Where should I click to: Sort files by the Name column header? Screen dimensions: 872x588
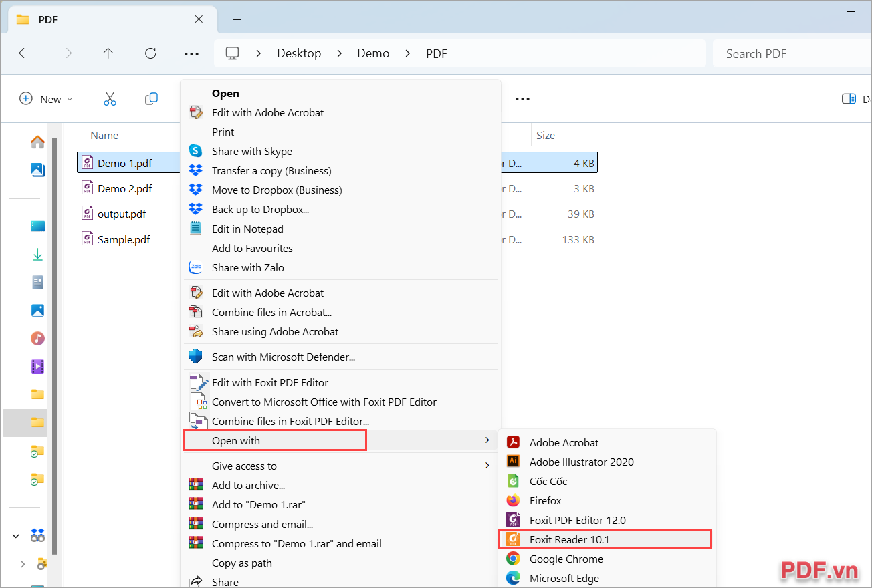coord(104,135)
